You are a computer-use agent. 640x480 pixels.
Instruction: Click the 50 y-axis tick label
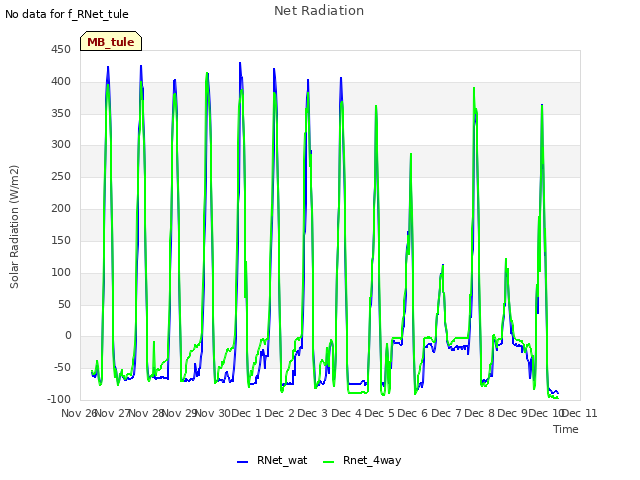tap(64, 304)
